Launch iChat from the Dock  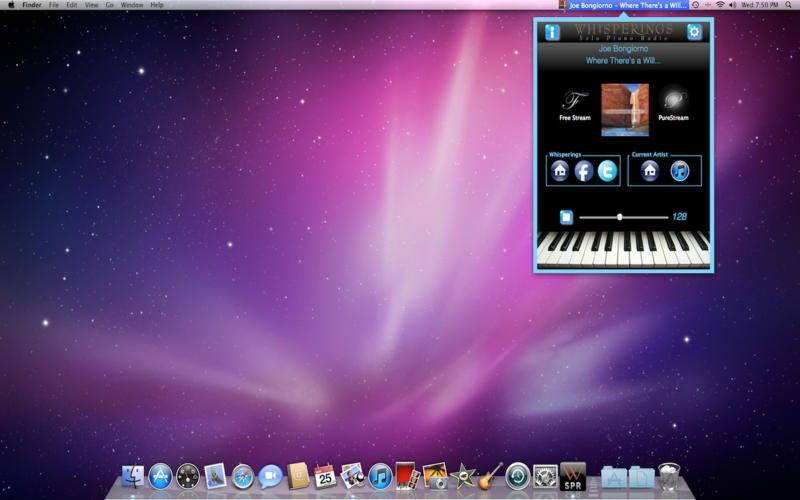(x=270, y=477)
